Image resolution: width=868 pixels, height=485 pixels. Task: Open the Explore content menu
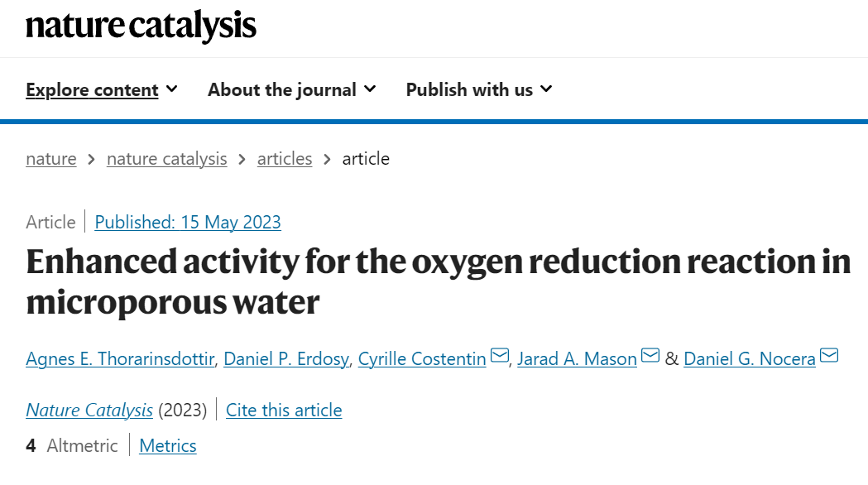coord(92,89)
